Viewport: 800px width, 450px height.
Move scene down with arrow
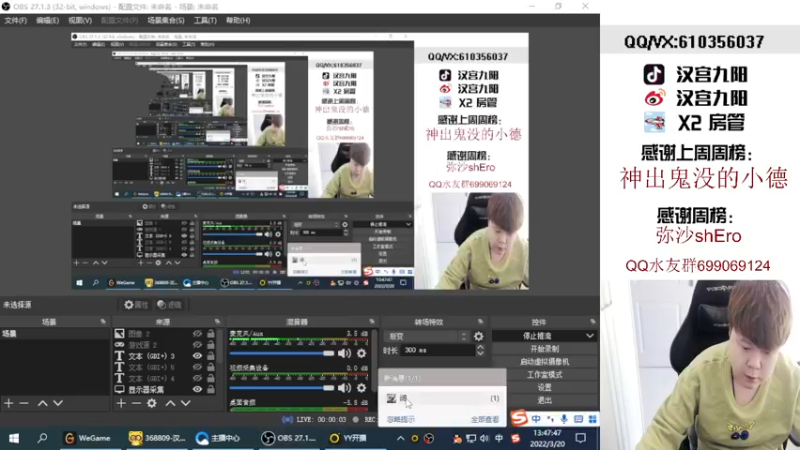click(x=58, y=403)
